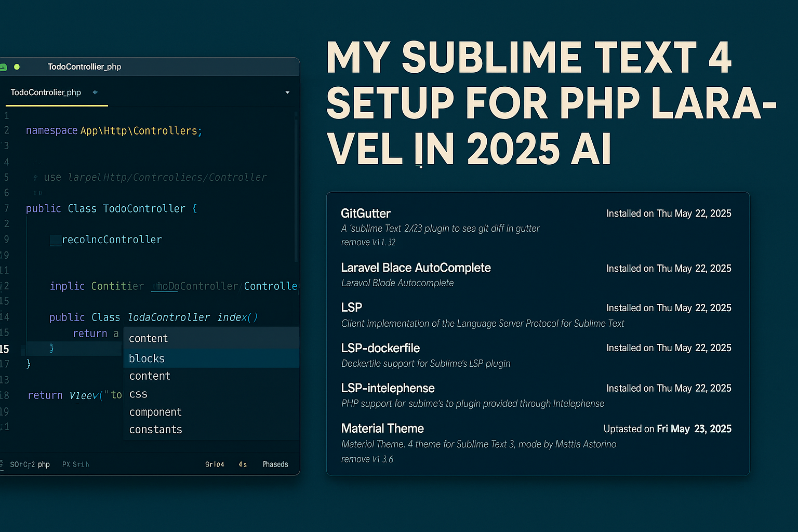This screenshot has height=532, width=798.
Task: Open the LSP-intelephense plugin entry
Action: point(388,388)
